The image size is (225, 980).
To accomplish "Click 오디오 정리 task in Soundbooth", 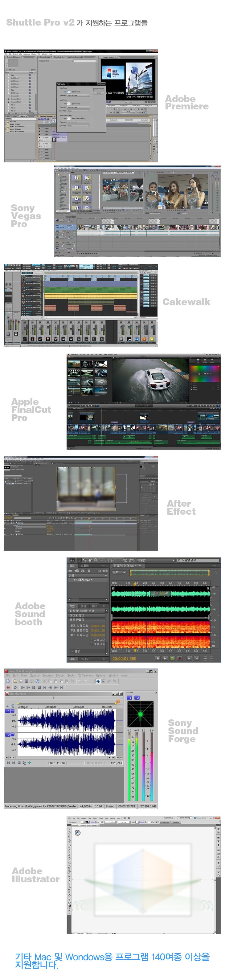I will pyautogui.click(x=86, y=615).
